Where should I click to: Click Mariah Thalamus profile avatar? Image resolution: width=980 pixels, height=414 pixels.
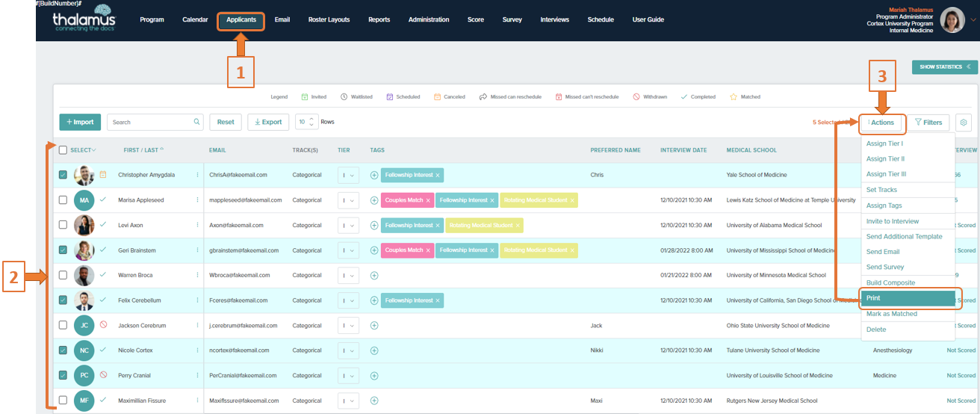[x=952, y=19]
